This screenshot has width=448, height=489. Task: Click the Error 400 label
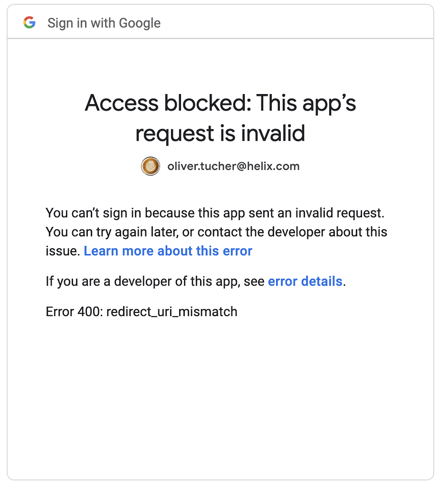tap(74, 312)
